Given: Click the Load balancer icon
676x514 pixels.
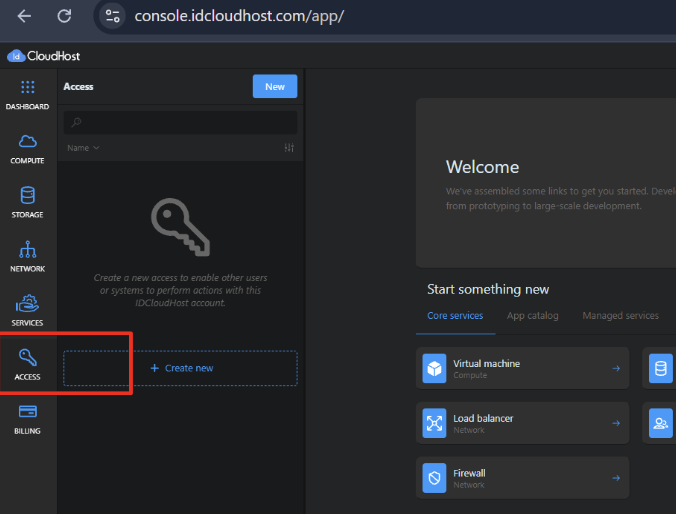Looking at the screenshot, I should tap(434, 423).
